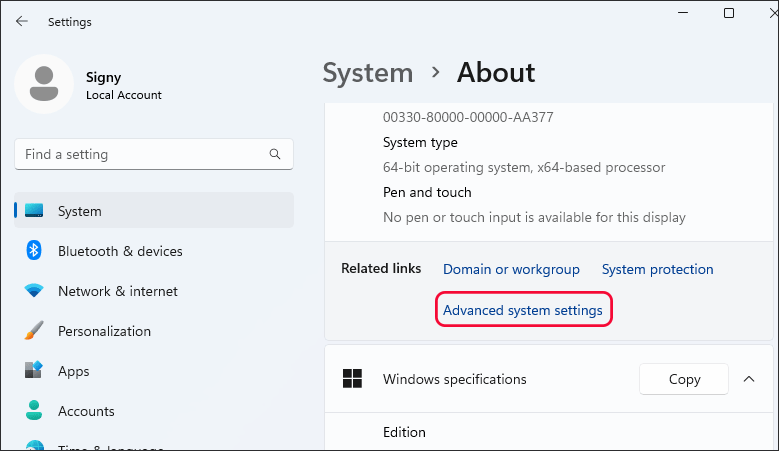Viewport: 779px width, 451px height.
Task: Minimize the Settings window
Action: [x=683, y=13]
